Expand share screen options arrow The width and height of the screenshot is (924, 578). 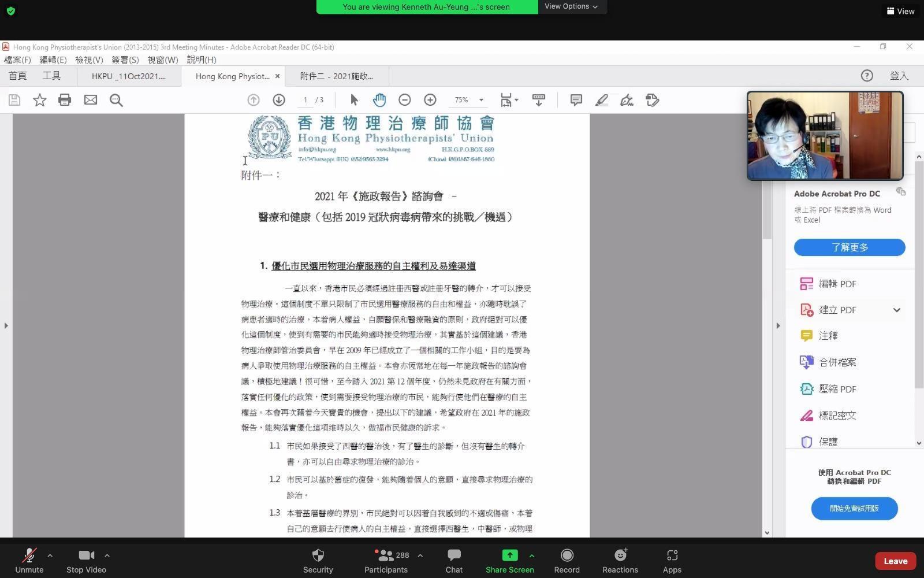531,555
